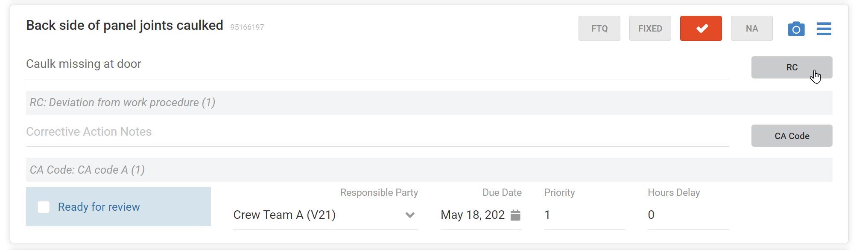This screenshot has width=868, height=250.
Task: Open the CA Code button
Action: click(x=792, y=136)
